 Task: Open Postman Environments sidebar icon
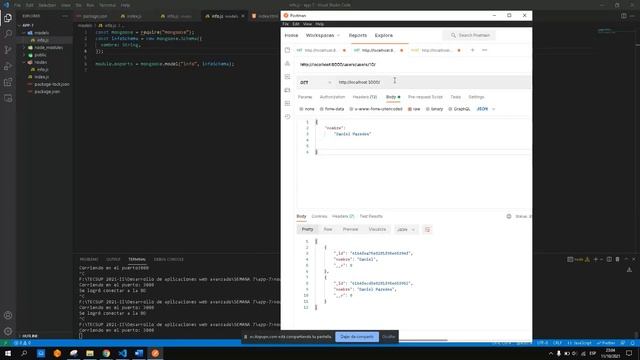[287, 77]
